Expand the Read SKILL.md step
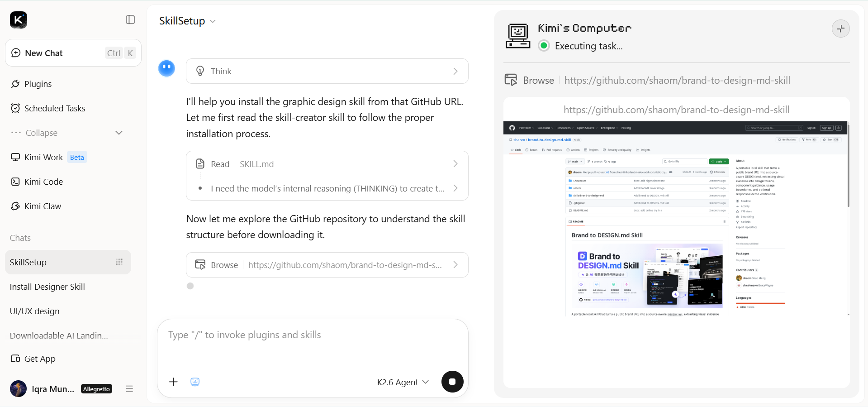868x407 pixels. [327, 164]
